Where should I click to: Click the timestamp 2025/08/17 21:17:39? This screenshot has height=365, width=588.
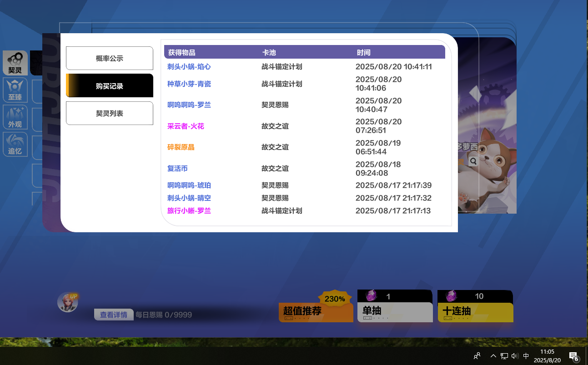(393, 185)
